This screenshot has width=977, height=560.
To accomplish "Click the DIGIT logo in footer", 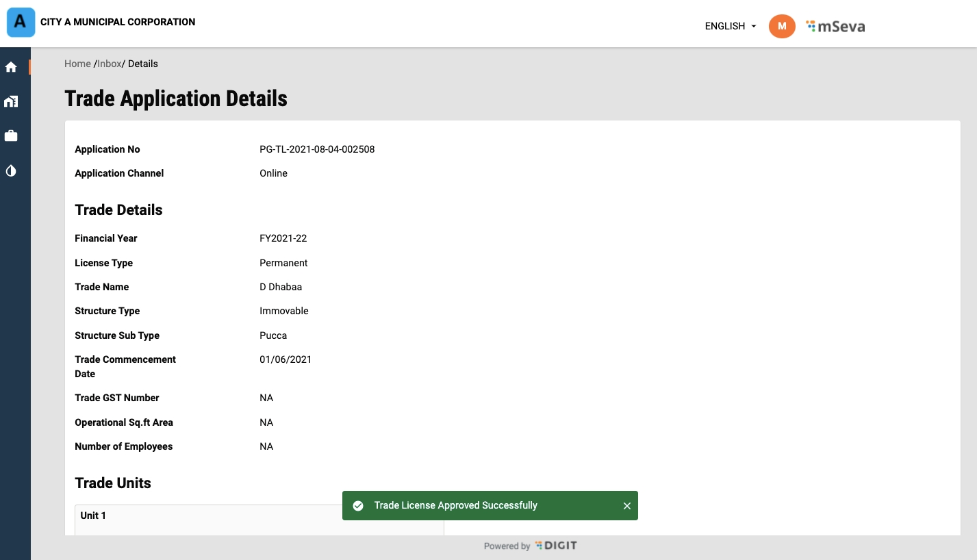I will pos(556,546).
